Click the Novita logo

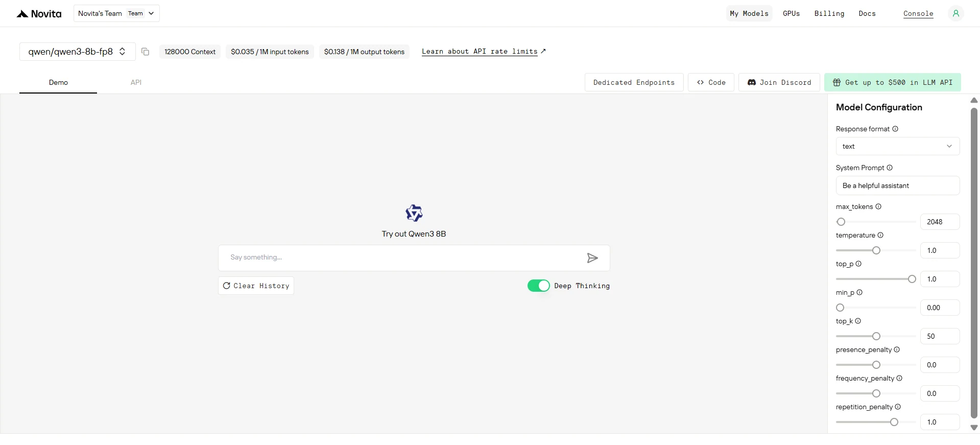pyautogui.click(x=39, y=14)
